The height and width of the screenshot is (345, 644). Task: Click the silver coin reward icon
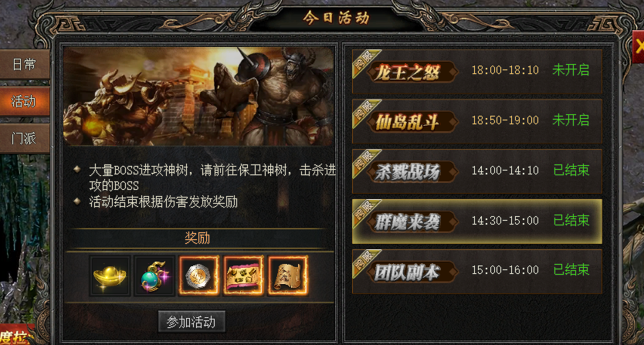(198, 276)
